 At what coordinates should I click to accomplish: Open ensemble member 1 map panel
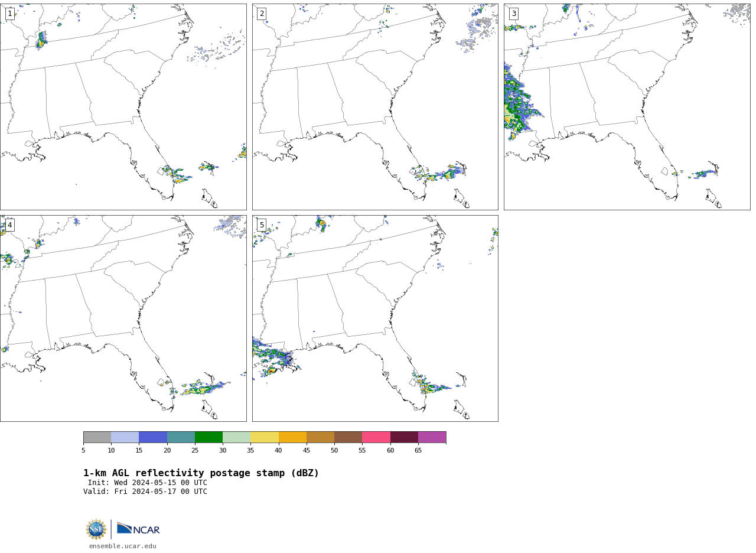(123, 107)
